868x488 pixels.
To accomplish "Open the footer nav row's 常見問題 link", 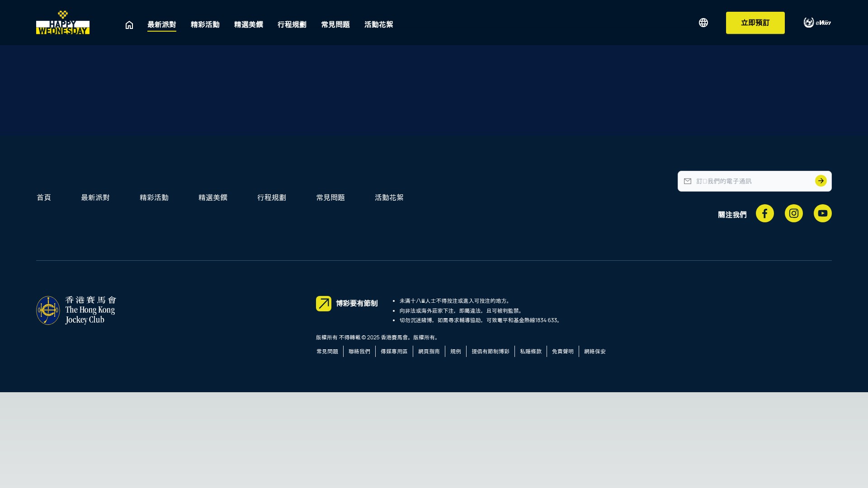I will [330, 197].
